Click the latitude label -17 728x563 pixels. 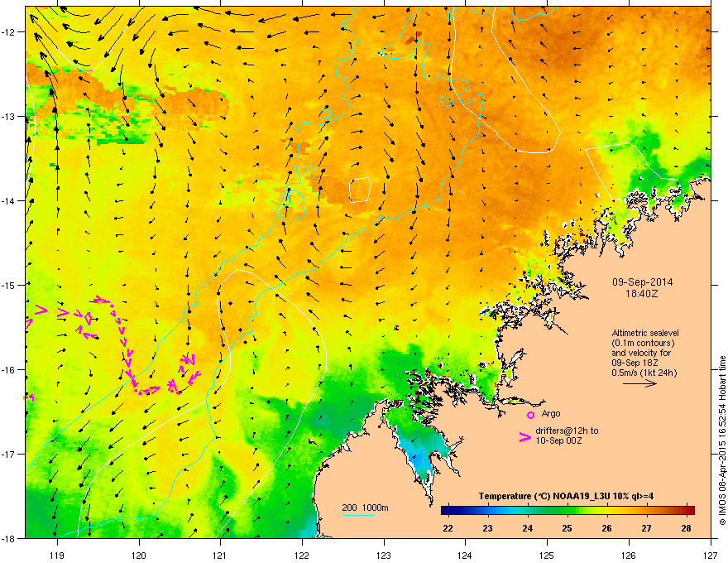[9, 454]
